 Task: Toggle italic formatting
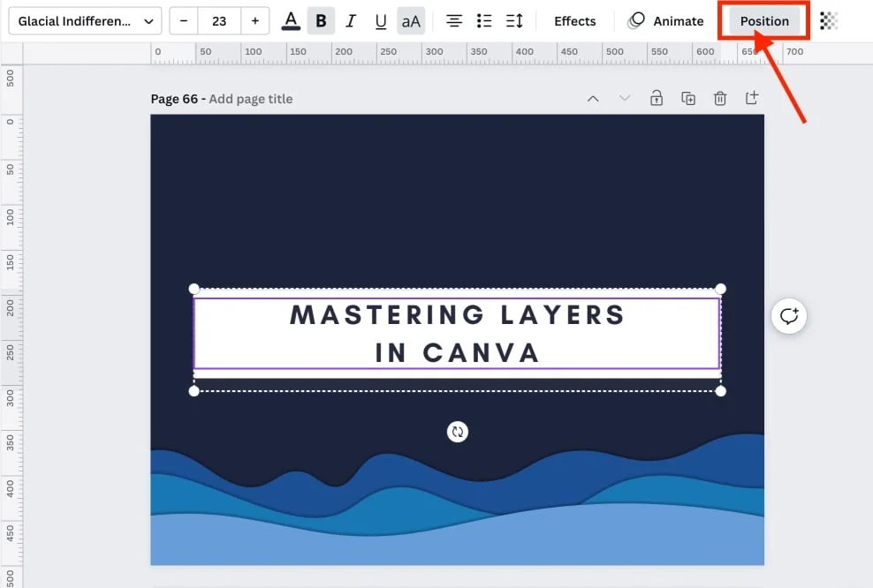click(x=351, y=20)
